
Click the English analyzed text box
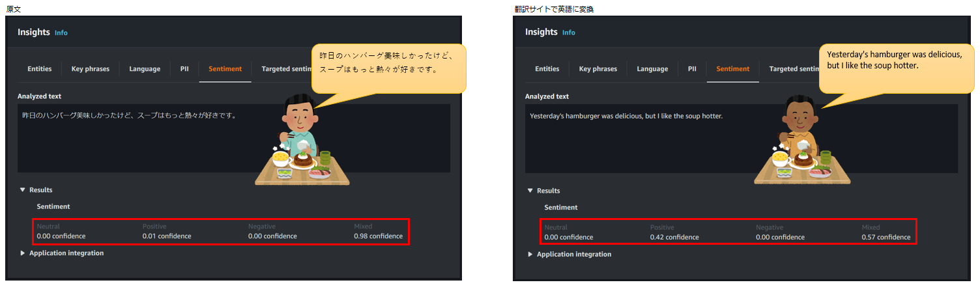tap(742, 138)
